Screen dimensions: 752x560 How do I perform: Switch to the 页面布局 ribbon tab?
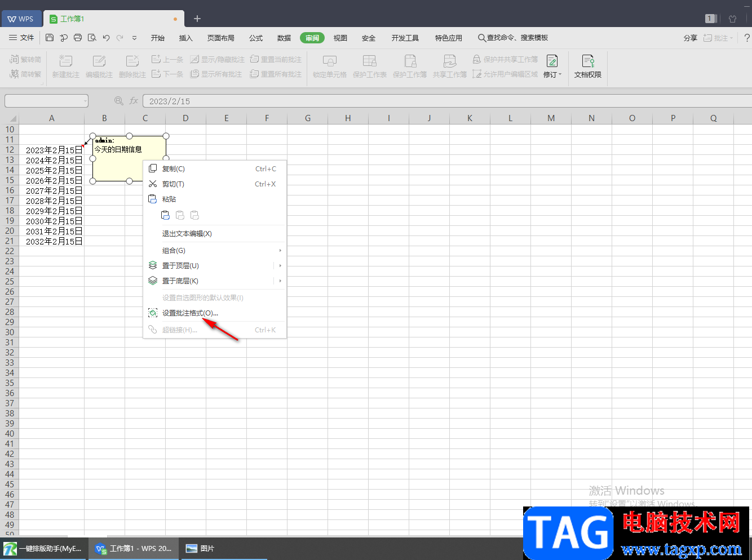pyautogui.click(x=220, y=38)
